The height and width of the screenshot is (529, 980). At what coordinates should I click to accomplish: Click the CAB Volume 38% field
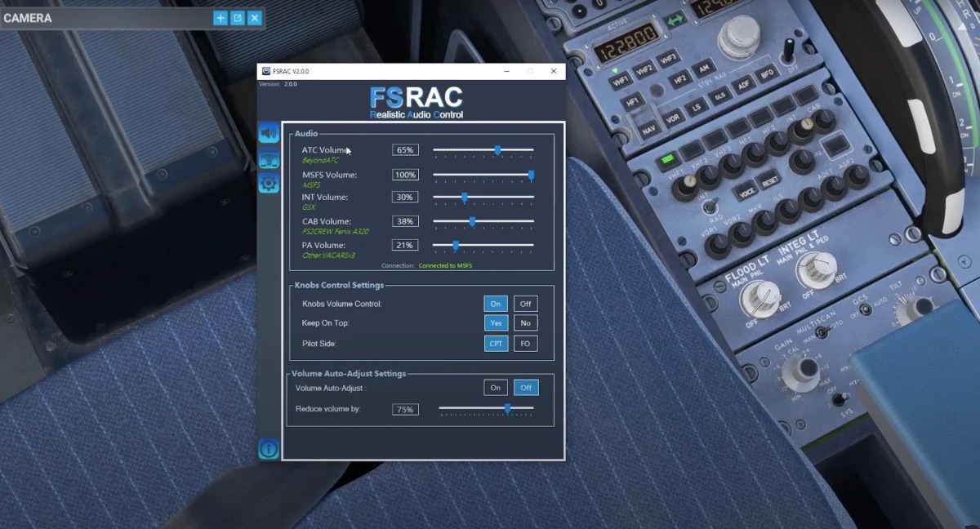point(405,221)
